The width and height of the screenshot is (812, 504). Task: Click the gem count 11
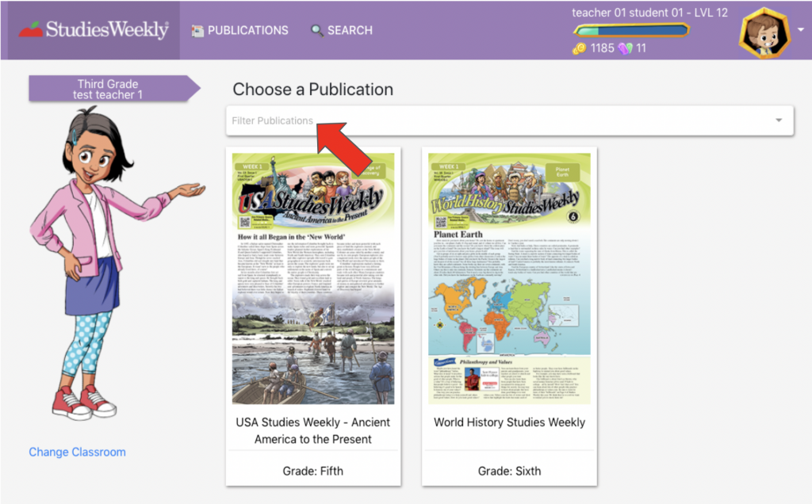pos(641,48)
